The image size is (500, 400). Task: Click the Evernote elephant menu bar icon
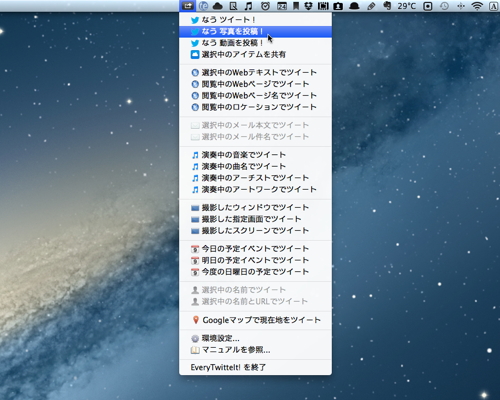click(387, 6)
